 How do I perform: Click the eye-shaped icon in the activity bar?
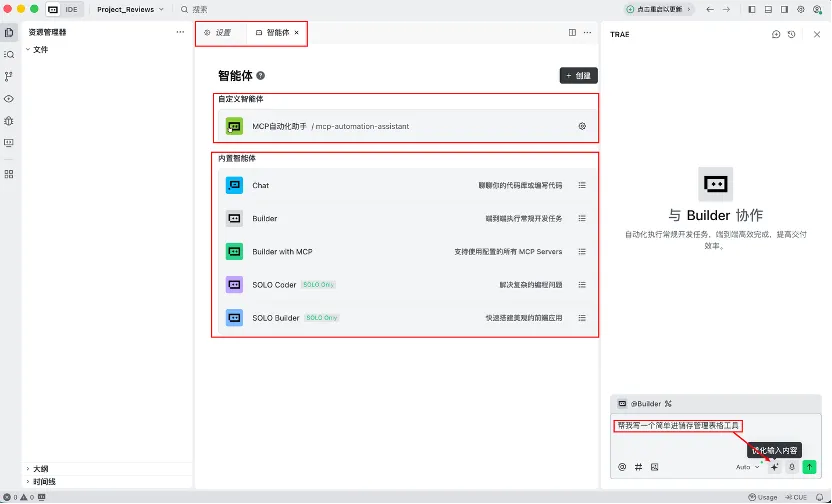click(x=9, y=99)
